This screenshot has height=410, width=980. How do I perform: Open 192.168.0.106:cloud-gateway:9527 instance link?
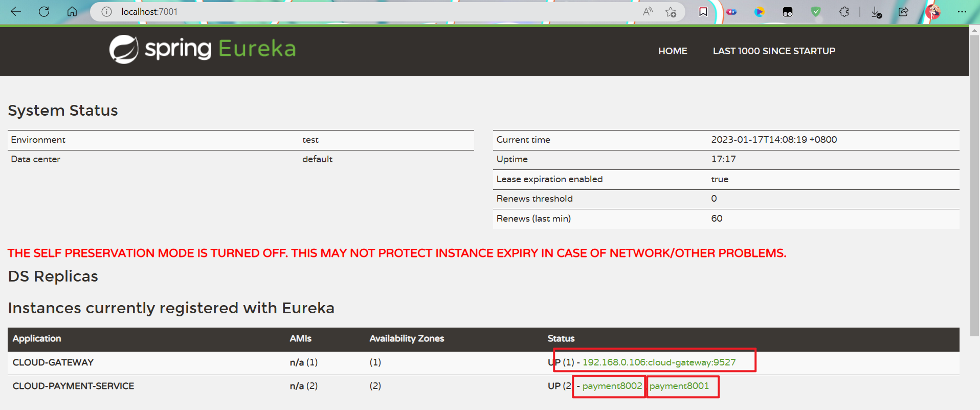(659, 362)
